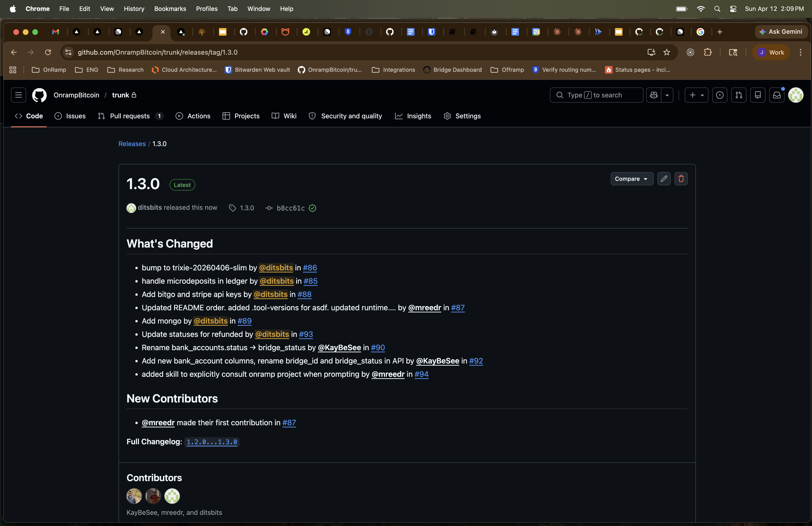This screenshot has width=812, height=526.
Task: Click the verified commit badge next to b8cc61c
Action: tap(312, 208)
